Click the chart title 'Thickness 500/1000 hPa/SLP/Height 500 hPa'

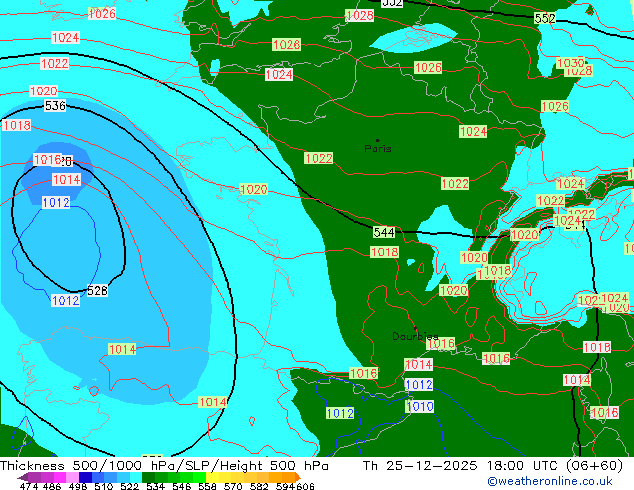164,466
